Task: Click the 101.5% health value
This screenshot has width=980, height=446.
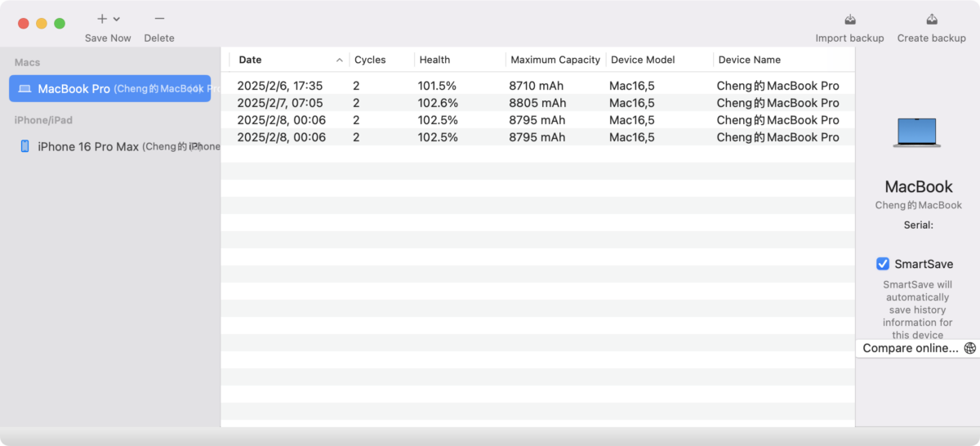Action: coord(437,86)
